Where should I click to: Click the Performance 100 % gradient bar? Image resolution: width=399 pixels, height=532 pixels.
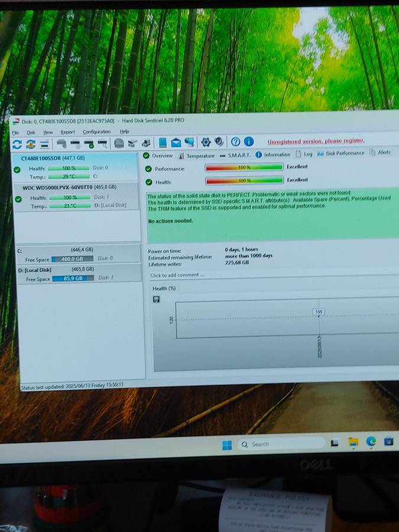click(244, 167)
